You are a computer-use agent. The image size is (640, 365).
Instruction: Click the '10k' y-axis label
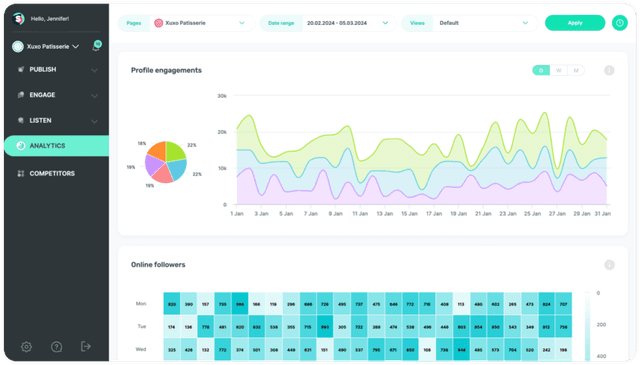(x=222, y=168)
